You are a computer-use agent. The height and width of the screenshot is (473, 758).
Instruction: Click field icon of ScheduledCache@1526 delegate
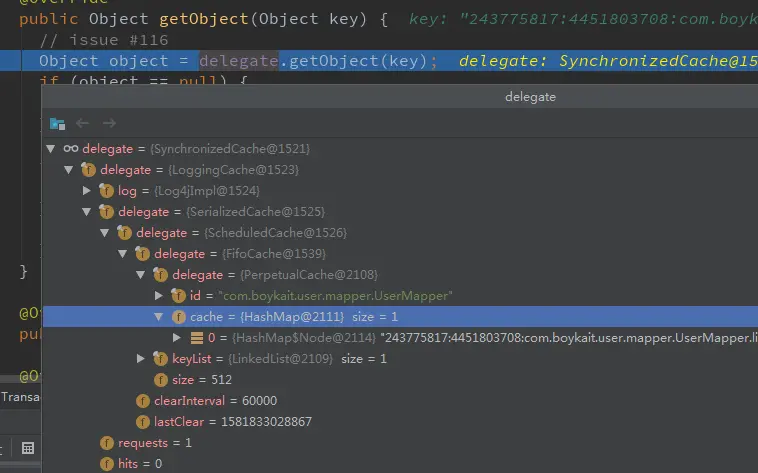[124, 233]
